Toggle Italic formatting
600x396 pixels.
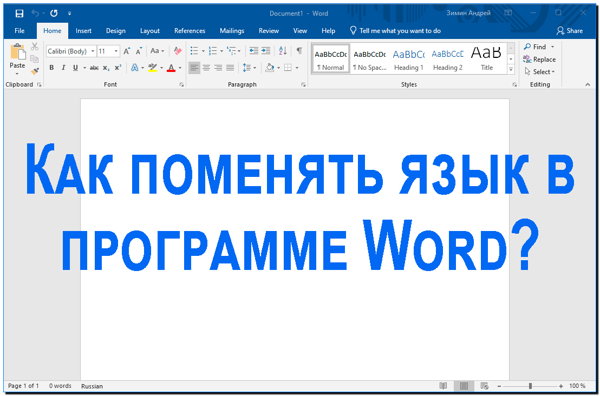(63, 68)
